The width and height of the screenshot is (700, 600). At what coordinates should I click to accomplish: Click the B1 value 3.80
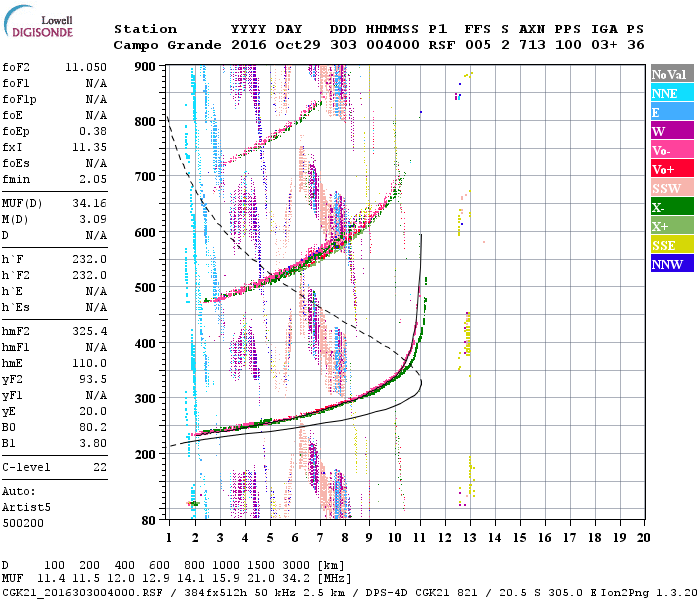tap(93, 444)
